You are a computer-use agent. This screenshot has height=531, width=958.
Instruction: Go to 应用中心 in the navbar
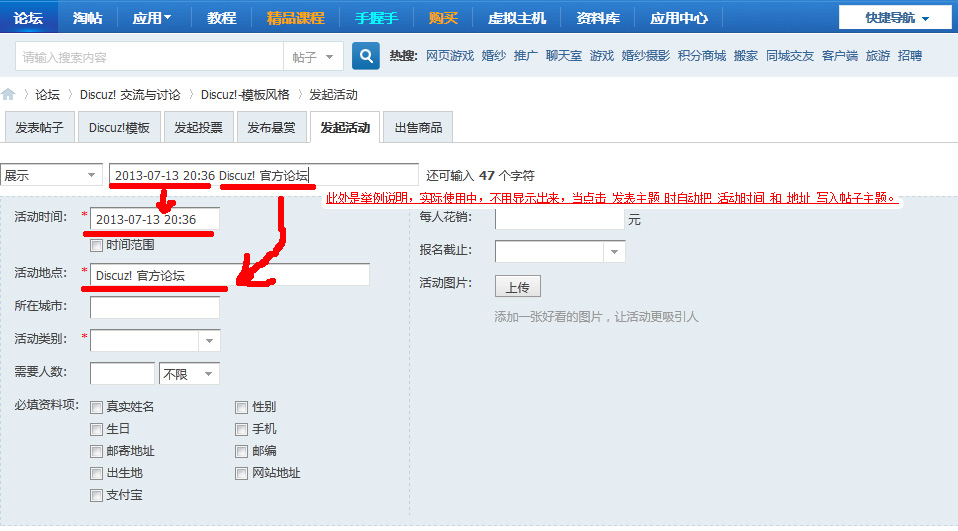[678, 18]
